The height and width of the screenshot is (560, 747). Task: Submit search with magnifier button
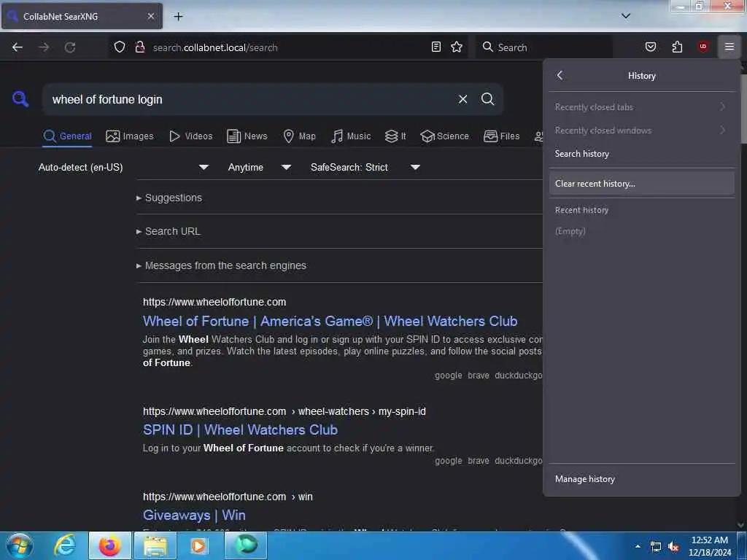point(487,99)
